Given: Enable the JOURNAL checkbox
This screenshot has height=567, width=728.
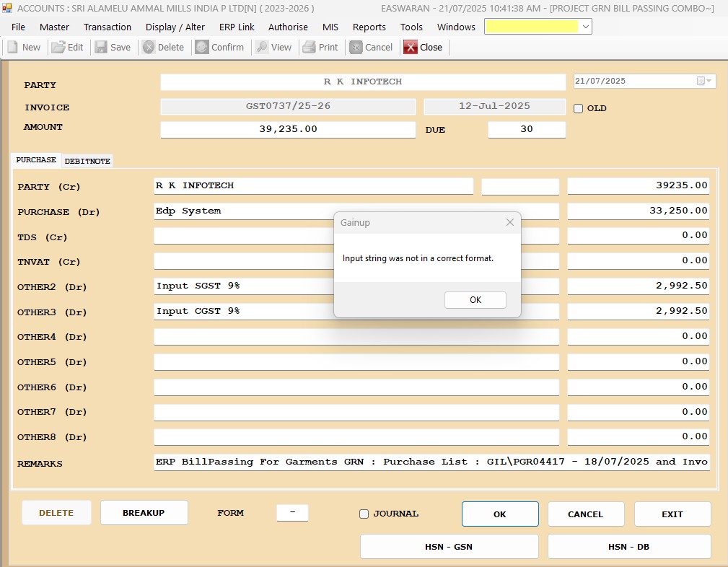Looking at the screenshot, I should pyautogui.click(x=364, y=514).
